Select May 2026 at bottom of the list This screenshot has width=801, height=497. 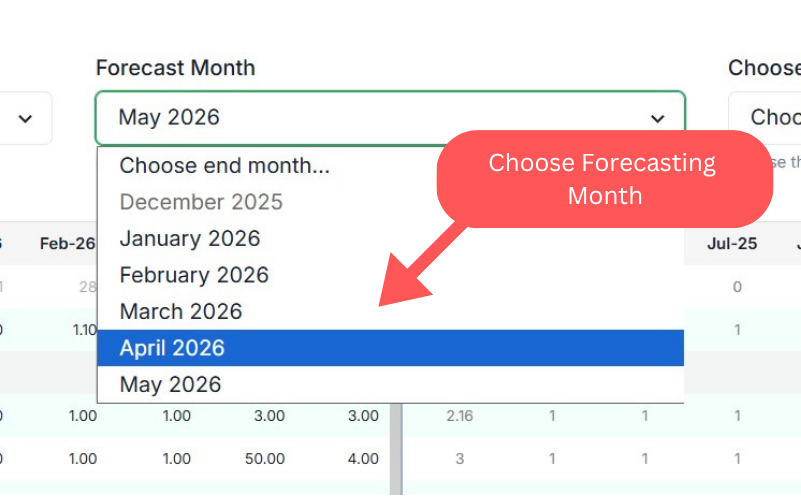[170, 384]
